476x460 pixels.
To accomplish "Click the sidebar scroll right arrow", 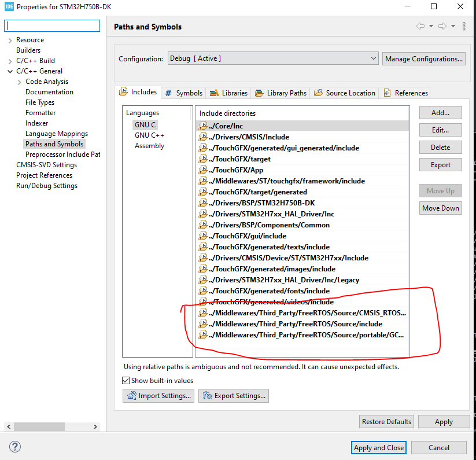I will click(95, 426).
